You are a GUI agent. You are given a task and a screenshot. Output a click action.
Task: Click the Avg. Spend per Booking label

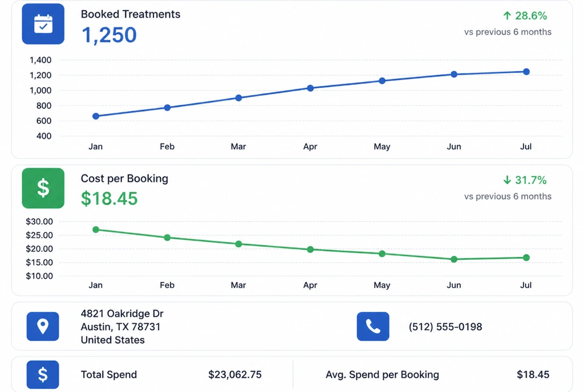pos(383,374)
